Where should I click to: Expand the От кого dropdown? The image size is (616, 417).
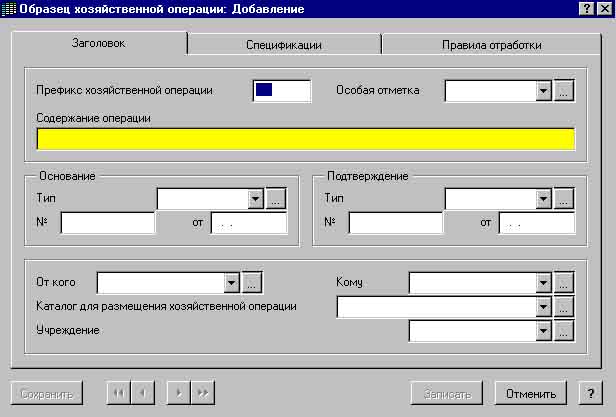[232, 283]
